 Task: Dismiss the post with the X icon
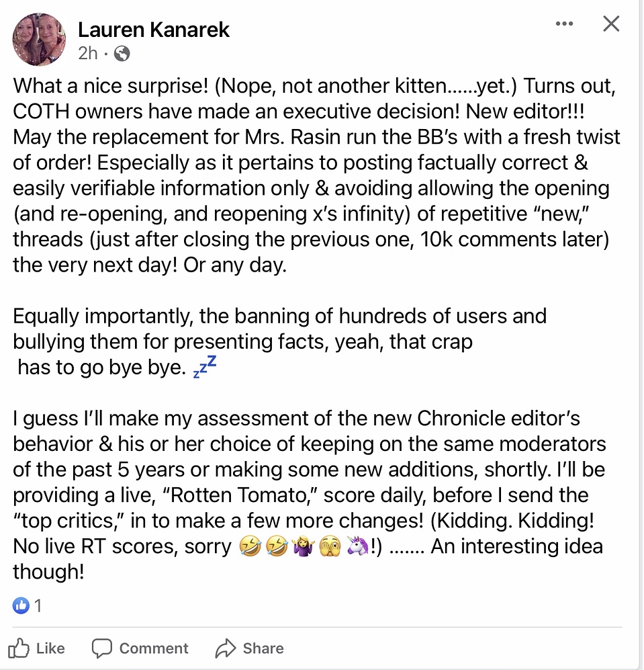pyautogui.click(x=611, y=24)
